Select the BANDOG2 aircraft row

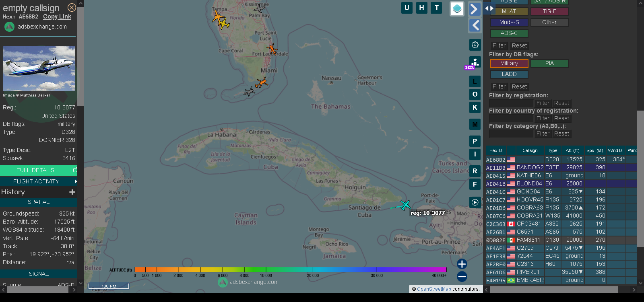click(x=561, y=168)
